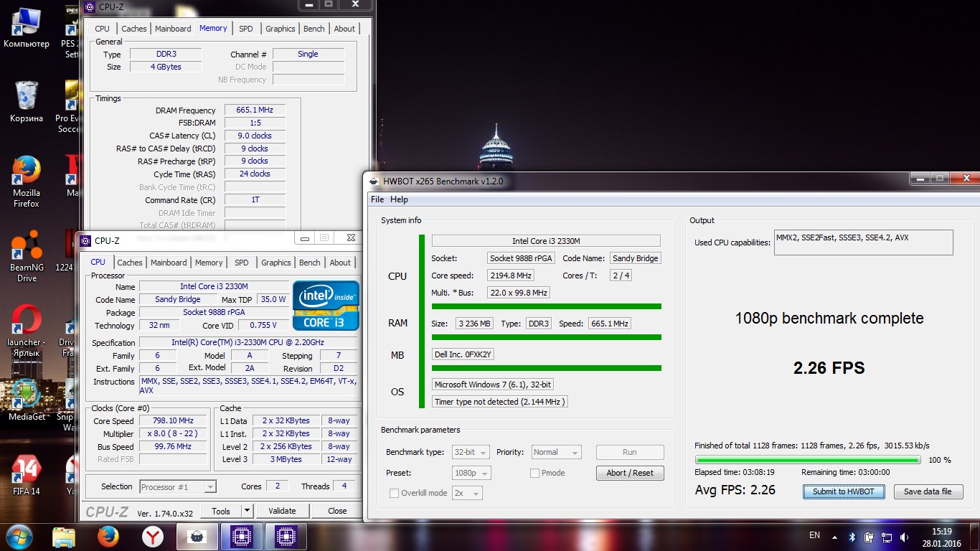Viewport: 980px width, 551px height.
Task: Click the Socket 988B rPGA field in HWBOT
Action: (x=521, y=258)
